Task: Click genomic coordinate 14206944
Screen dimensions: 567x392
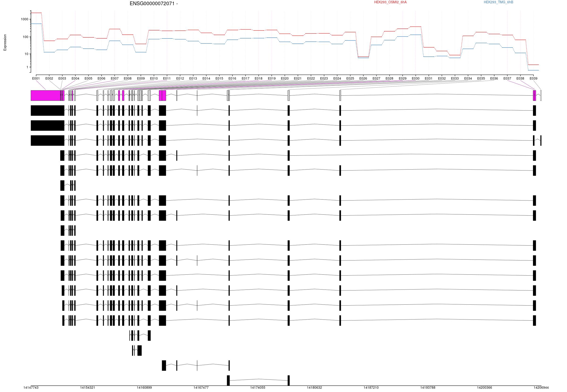Action: coord(541,388)
